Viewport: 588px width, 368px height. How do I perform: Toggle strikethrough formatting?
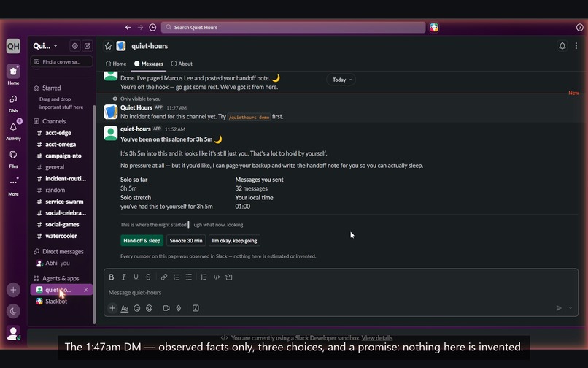coord(148,277)
